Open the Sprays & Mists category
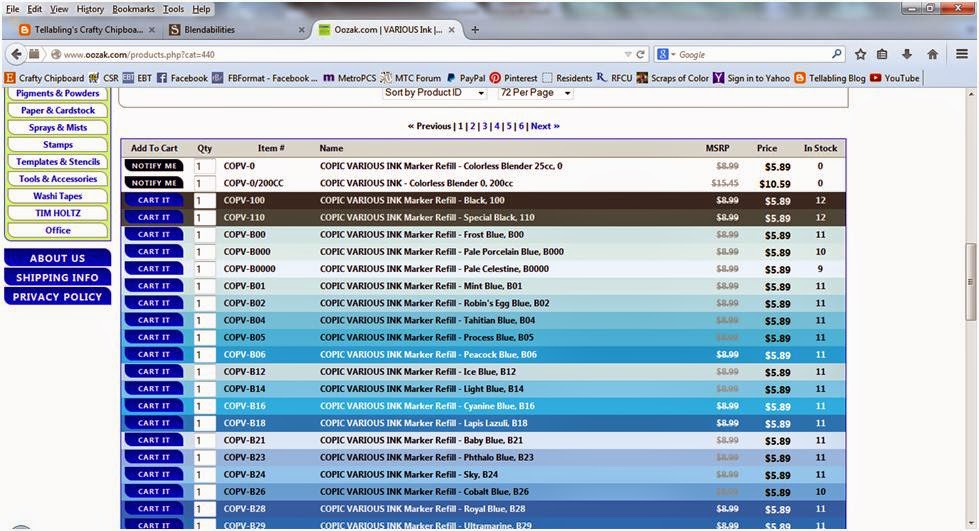This screenshot has width=979, height=531. [x=57, y=127]
